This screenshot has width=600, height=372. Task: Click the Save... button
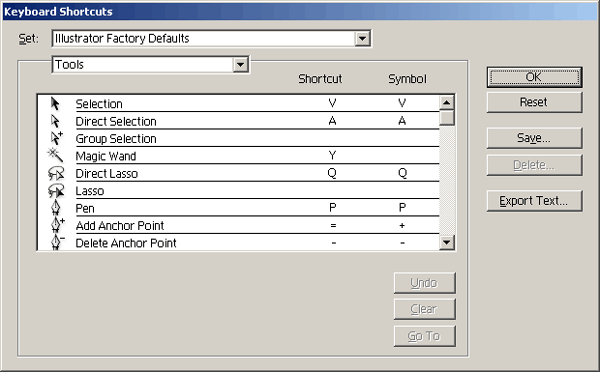click(534, 138)
